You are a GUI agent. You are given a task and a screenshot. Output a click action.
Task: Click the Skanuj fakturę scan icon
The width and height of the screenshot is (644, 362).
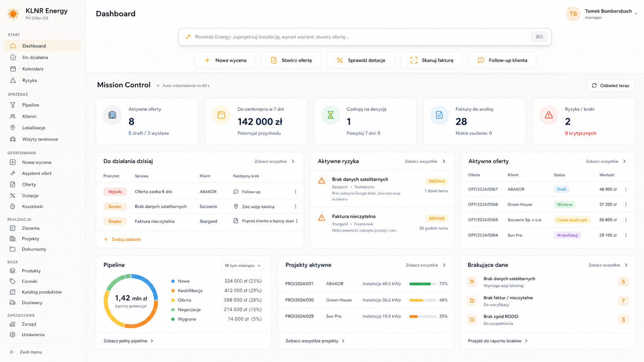coord(414,60)
